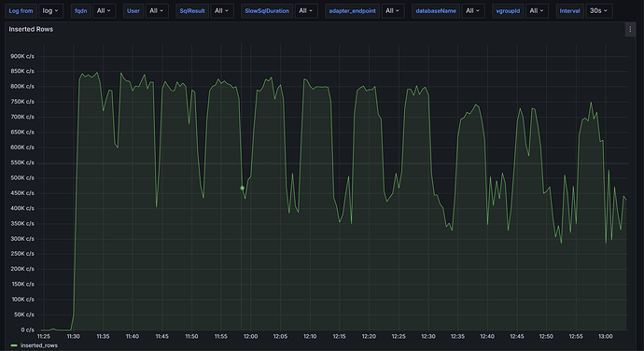Expand the User All dropdown
This screenshot has width=644, height=351.
pyautogui.click(x=157, y=10)
